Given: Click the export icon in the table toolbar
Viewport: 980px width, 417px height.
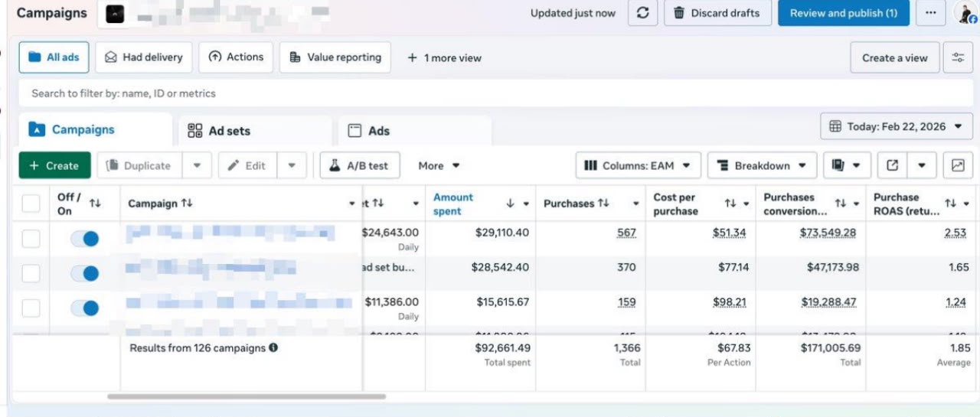Looking at the screenshot, I should click(892, 165).
